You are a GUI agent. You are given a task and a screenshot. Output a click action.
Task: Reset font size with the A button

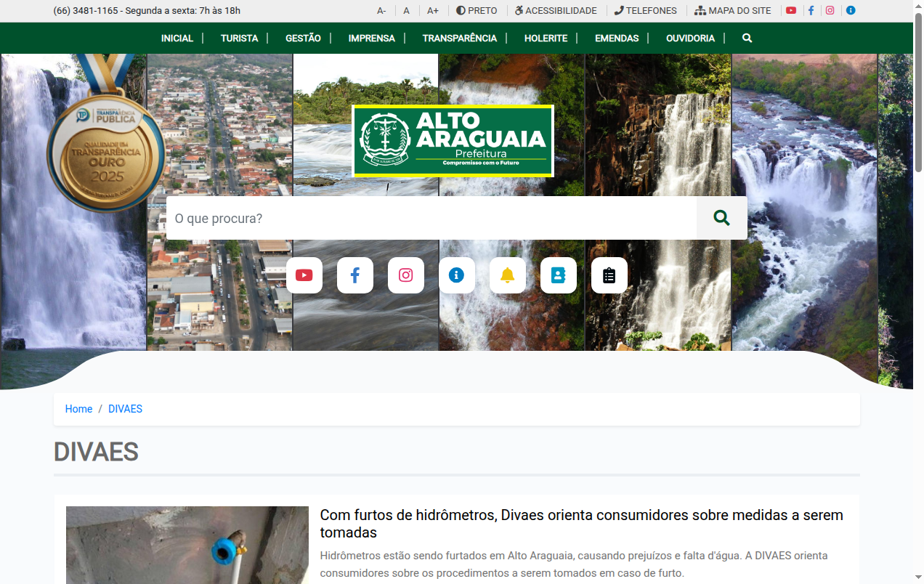coord(407,11)
